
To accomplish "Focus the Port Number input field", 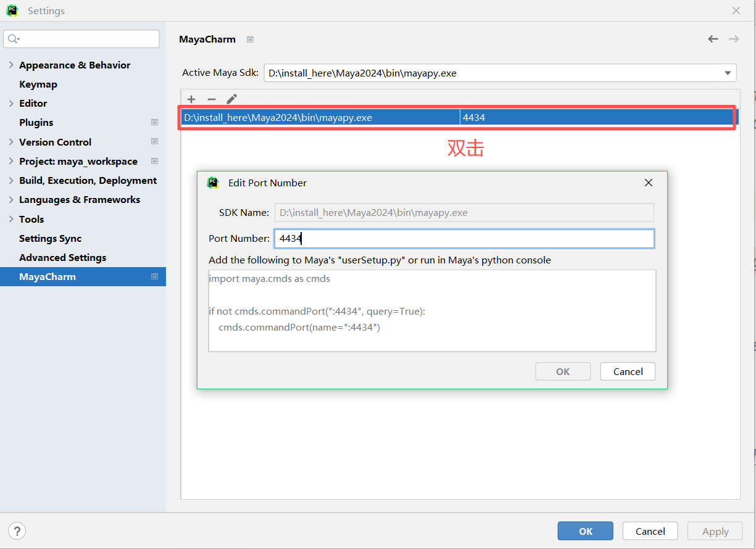I will click(464, 239).
